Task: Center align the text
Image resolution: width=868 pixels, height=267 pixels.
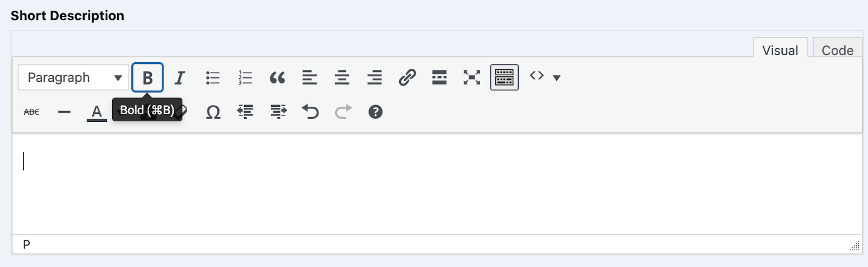Action: 342,77
